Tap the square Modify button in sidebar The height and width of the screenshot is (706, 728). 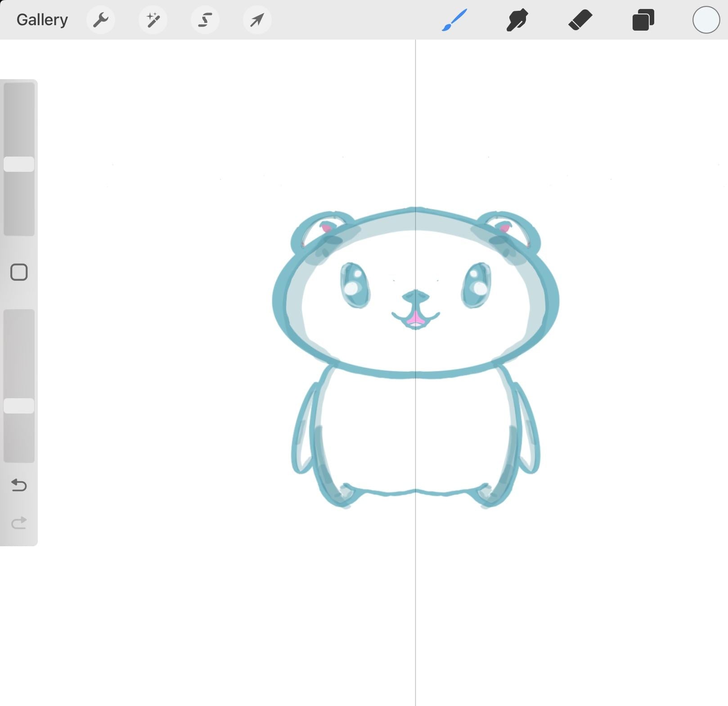19,272
